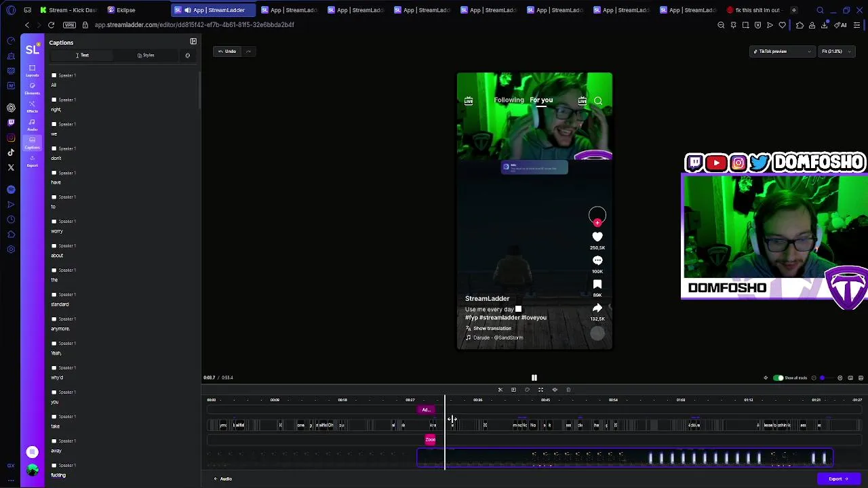
Task: Click the 'For you' label in TikTok preview
Action: point(541,100)
